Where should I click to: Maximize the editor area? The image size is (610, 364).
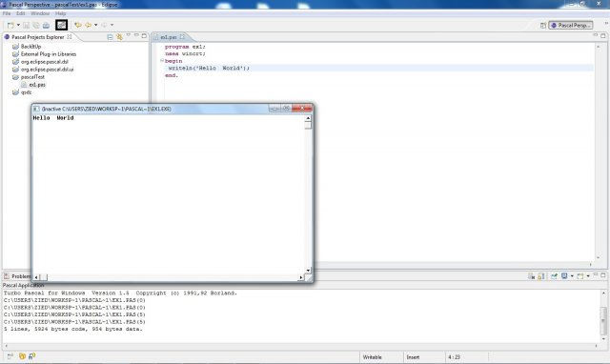tap(603, 36)
